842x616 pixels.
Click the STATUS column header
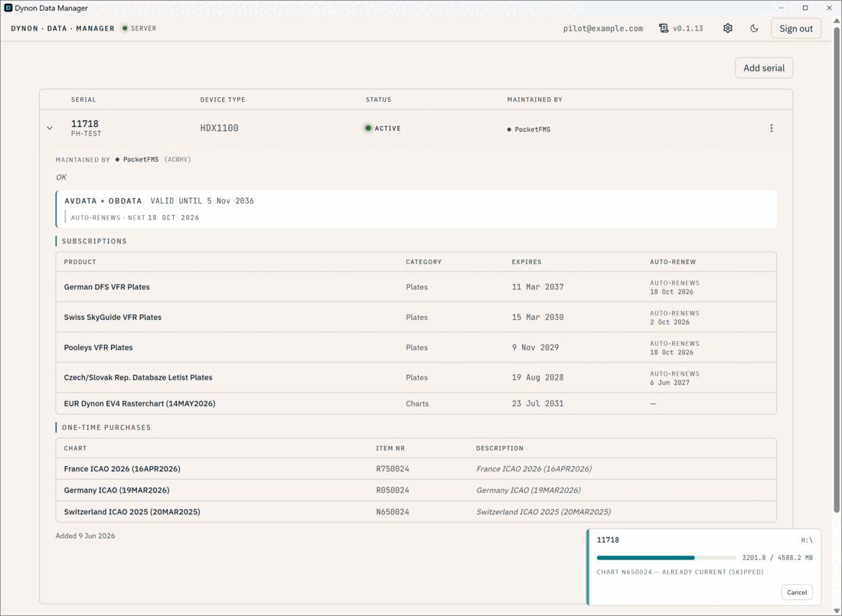click(x=378, y=100)
